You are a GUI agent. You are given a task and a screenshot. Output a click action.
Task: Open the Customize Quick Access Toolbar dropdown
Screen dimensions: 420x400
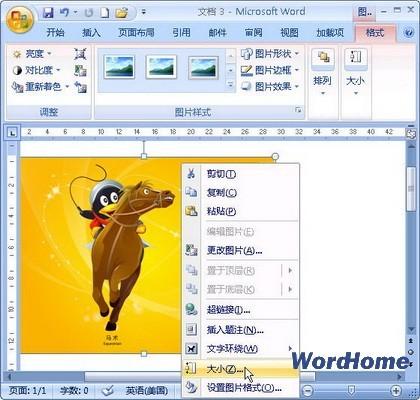tap(144, 13)
